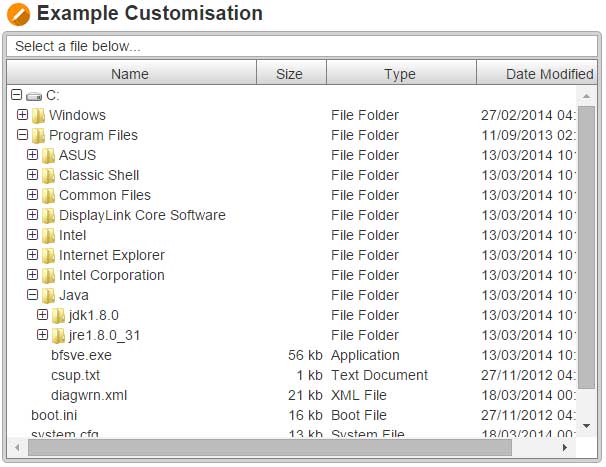Viewport: 606px width, 467px height.
Task: Click the 'Boot File' type cell
Action: pyautogui.click(x=359, y=416)
